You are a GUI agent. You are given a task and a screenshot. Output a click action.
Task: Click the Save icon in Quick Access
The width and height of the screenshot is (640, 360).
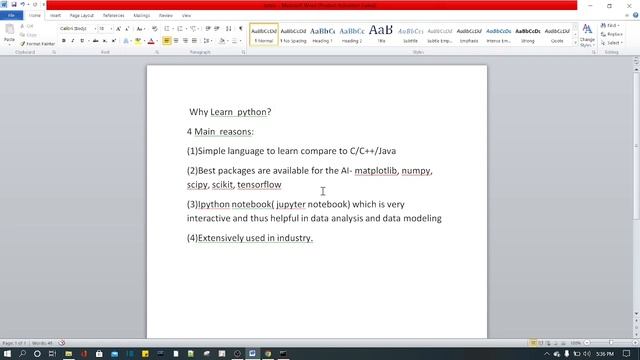(x=14, y=4)
